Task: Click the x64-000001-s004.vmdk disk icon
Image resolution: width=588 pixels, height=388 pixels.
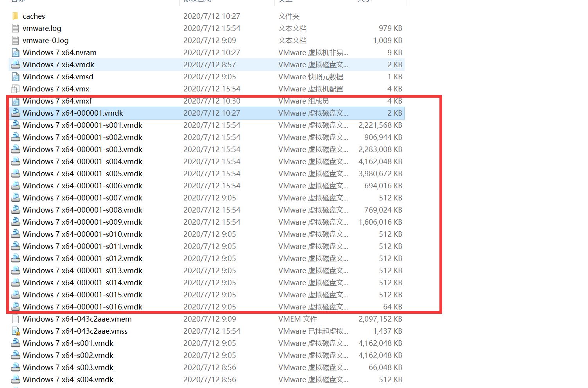Action: 15,161
